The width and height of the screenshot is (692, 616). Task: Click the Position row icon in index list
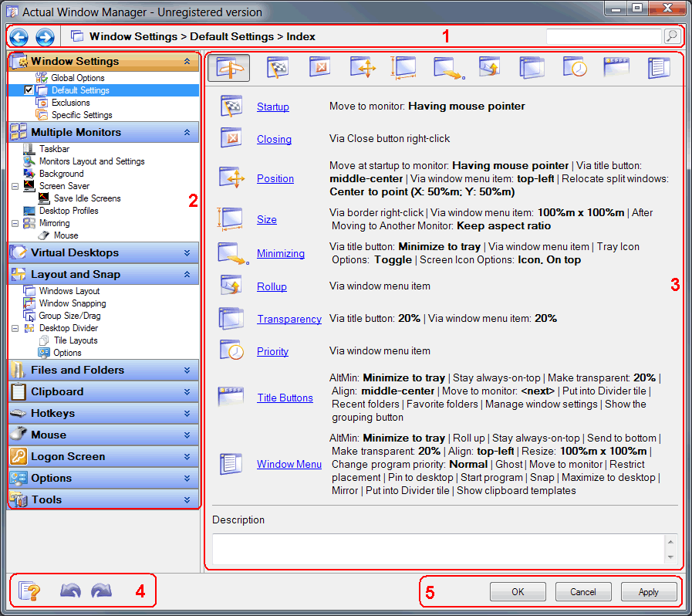(x=231, y=178)
